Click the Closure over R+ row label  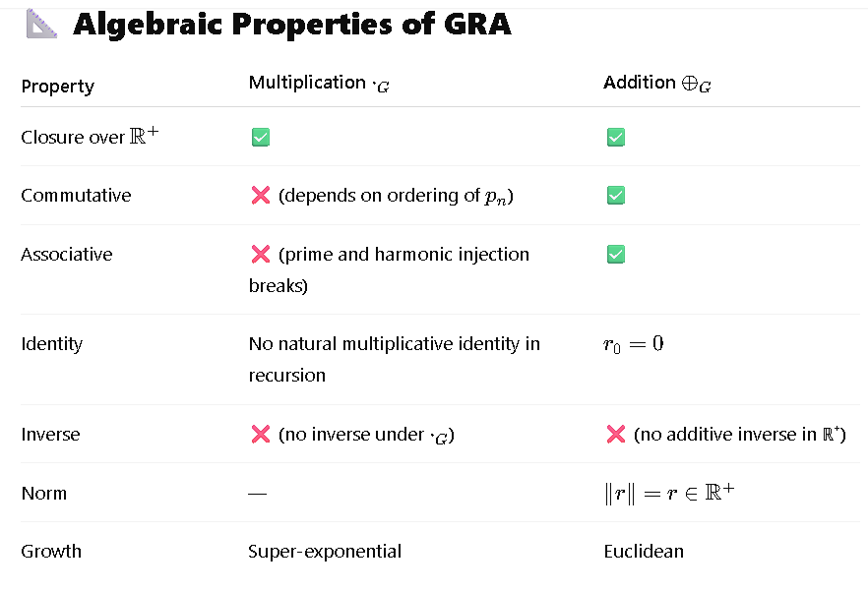tap(90, 136)
